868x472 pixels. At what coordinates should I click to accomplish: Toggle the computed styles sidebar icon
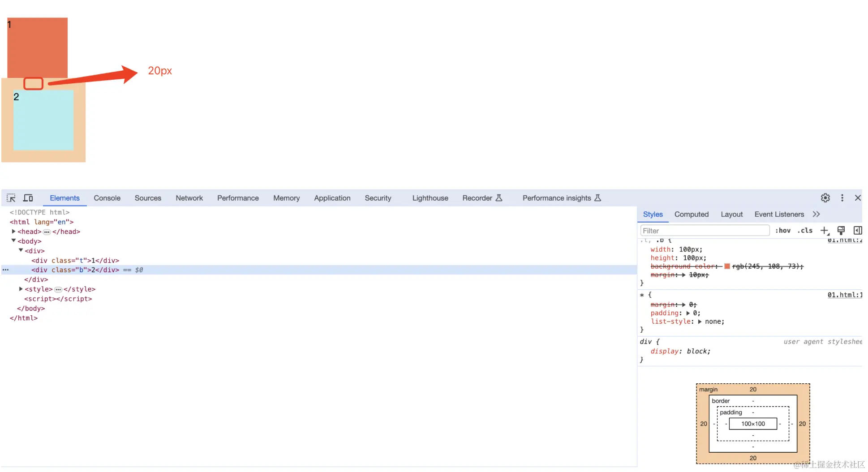click(858, 231)
